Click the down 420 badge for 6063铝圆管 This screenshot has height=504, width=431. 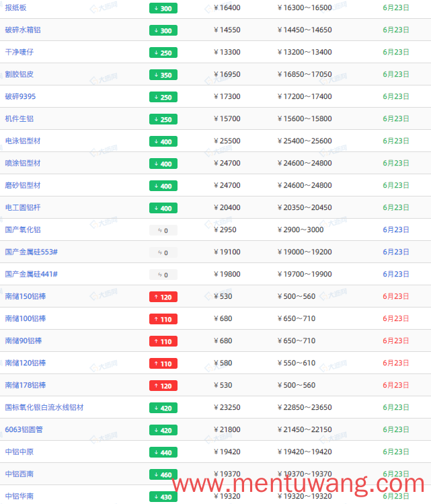coord(163,430)
